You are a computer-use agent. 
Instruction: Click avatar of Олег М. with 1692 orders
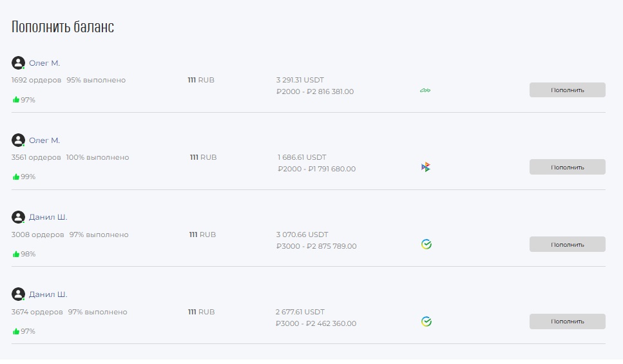point(18,62)
